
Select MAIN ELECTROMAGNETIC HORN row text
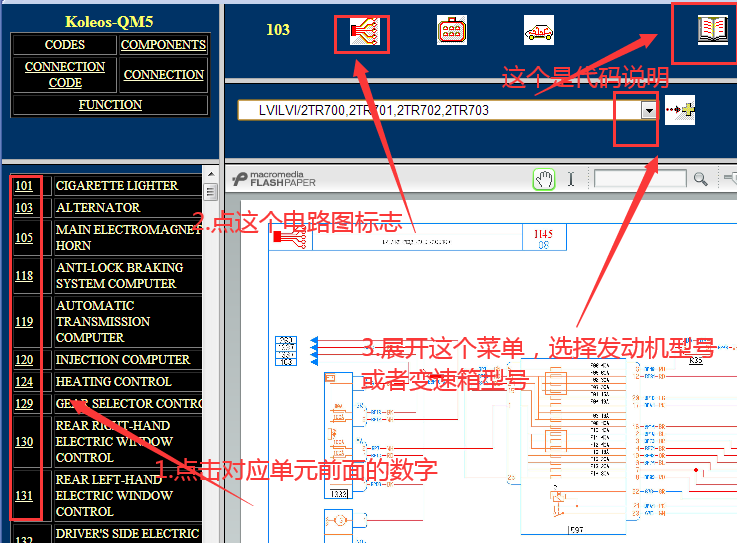(129, 237)
